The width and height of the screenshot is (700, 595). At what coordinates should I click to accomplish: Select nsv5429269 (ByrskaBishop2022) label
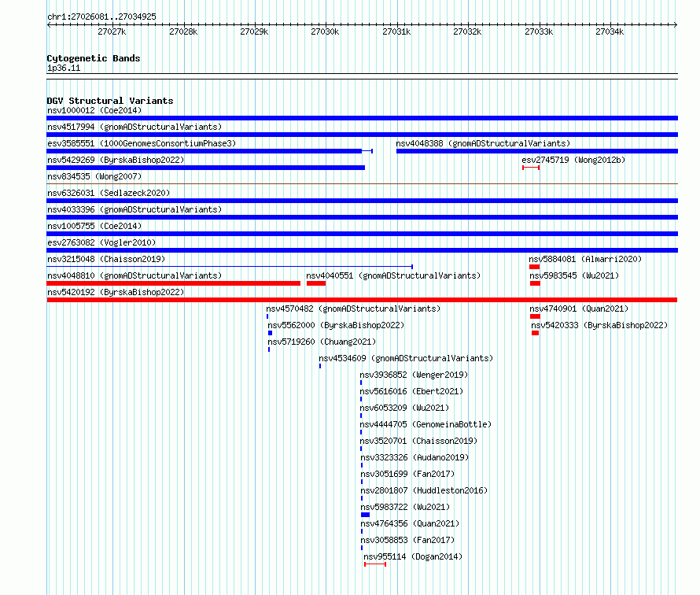click(x=116, y=160)
